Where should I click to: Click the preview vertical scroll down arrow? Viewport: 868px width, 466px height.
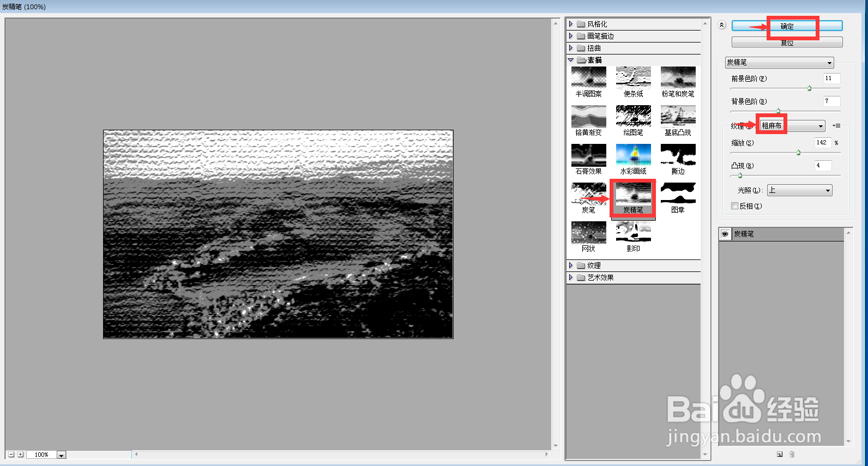[556, 446]
